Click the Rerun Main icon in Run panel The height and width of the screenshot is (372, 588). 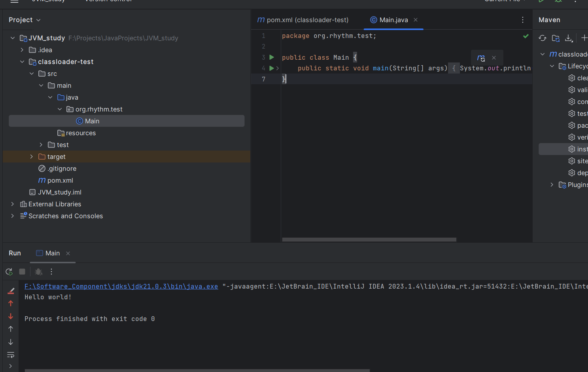[9, 272]
